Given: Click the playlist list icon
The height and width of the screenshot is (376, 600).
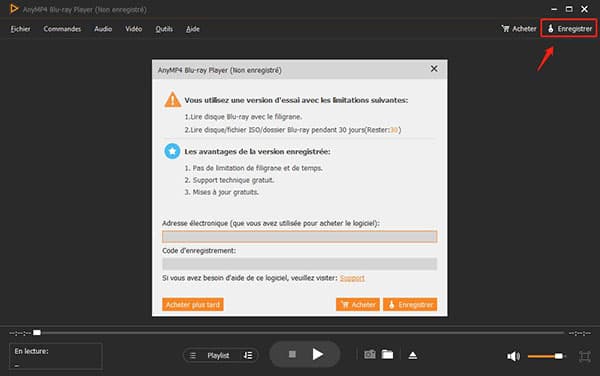Looking at the screenshot, I should point(193,355).
